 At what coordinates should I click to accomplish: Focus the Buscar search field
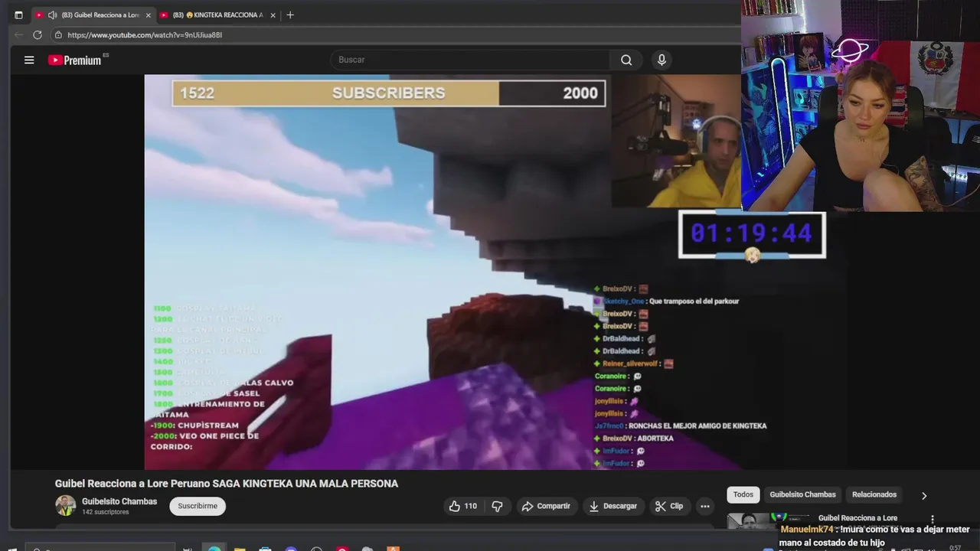tap(471, 60)
